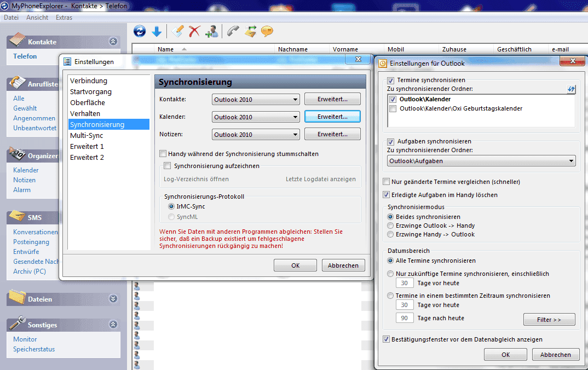Click the send message envelope icon

point(250,31)
